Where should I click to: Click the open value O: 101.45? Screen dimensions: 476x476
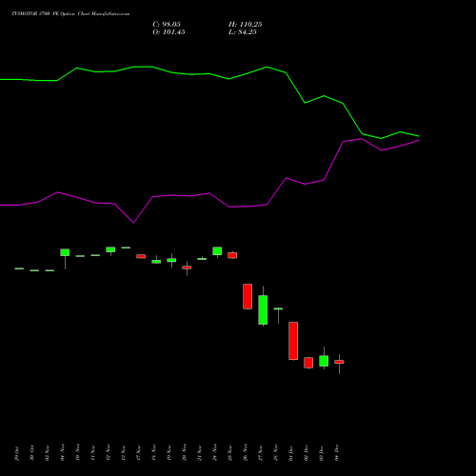(169, 32)
